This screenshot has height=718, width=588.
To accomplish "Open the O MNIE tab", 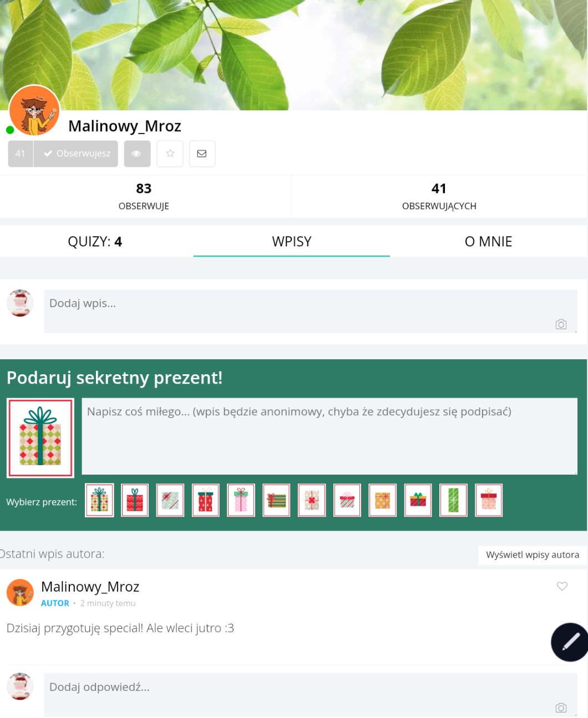I will point(488,242).
